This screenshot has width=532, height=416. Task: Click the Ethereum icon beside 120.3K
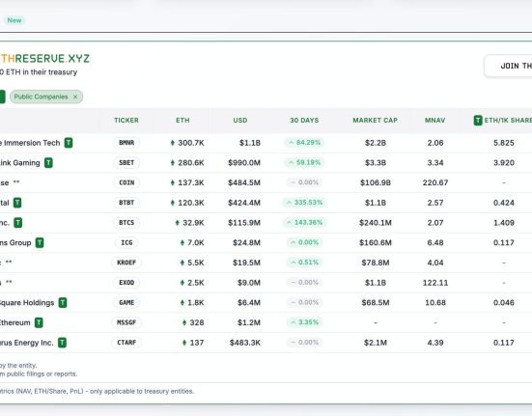pos(173,203)
